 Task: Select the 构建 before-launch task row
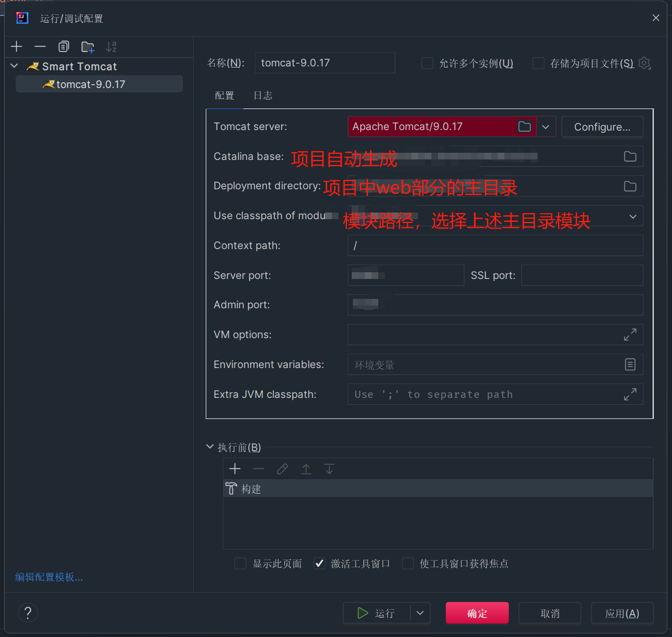coord(438,489)
